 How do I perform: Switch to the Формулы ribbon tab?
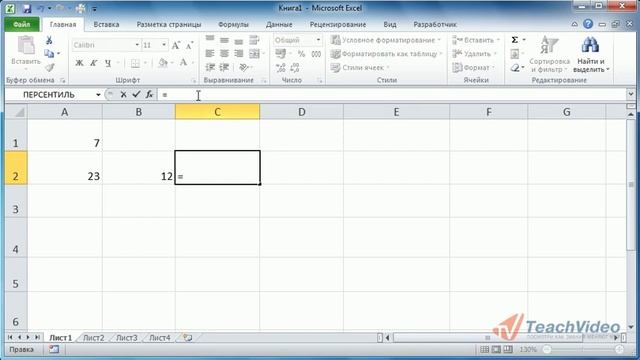[x=233, y=24]
